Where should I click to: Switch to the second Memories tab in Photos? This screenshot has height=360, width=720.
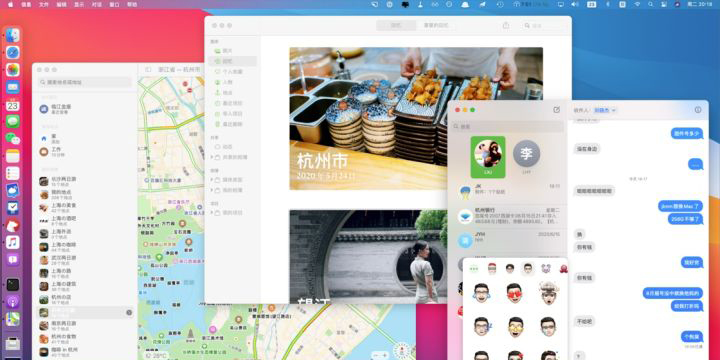(436, 26)
